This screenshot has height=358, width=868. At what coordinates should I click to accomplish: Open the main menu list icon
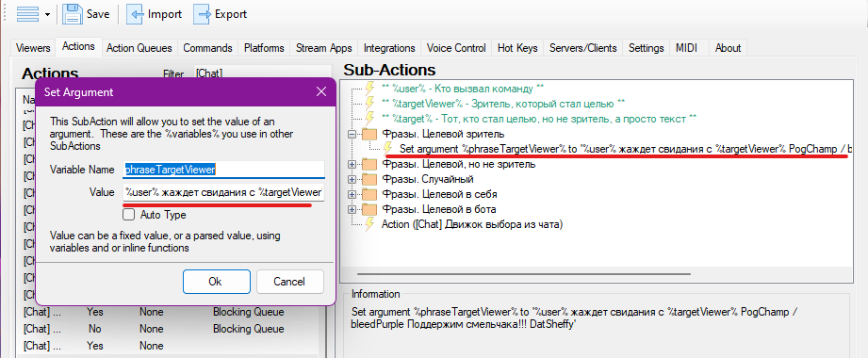tap(27, 14)
